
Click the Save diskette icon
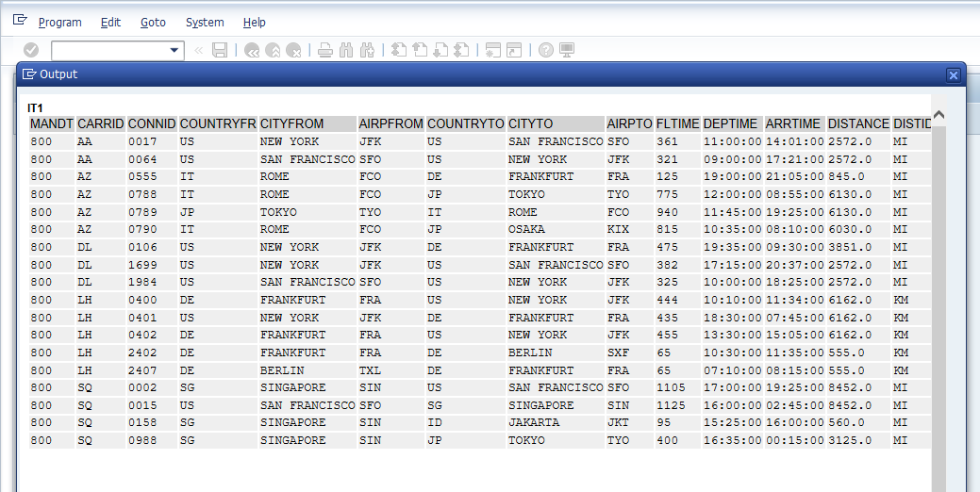[220, 50]
